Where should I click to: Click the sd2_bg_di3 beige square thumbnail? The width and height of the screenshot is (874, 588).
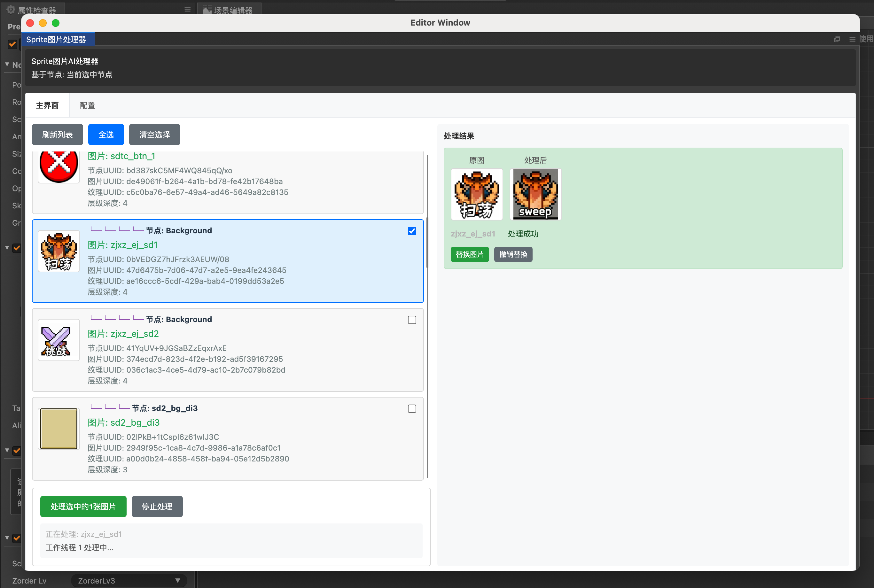click(x=59, y=429)
